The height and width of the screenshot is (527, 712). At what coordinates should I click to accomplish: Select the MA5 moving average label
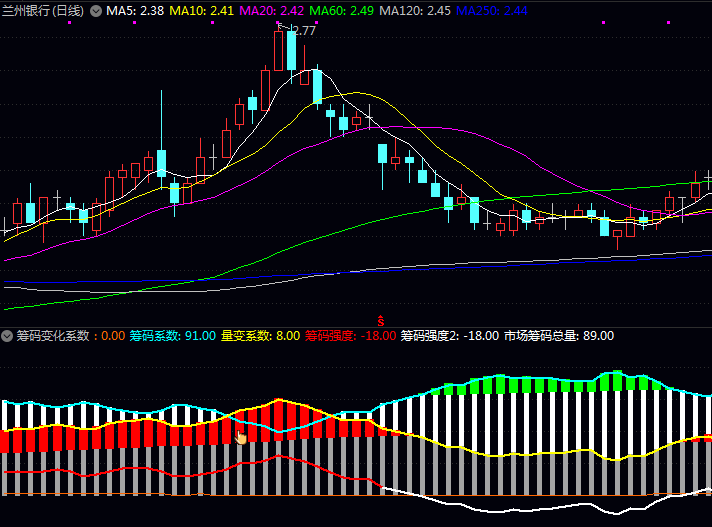135,10
